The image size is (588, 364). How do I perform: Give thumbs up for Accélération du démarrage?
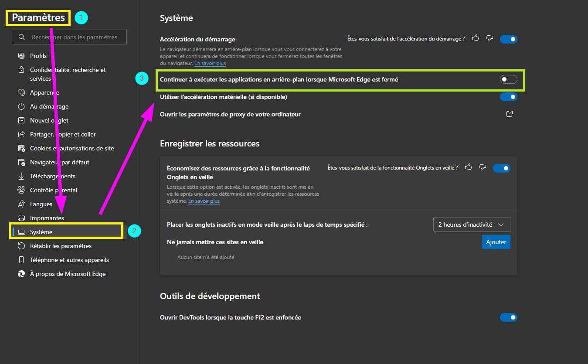[x=476, y=38]
